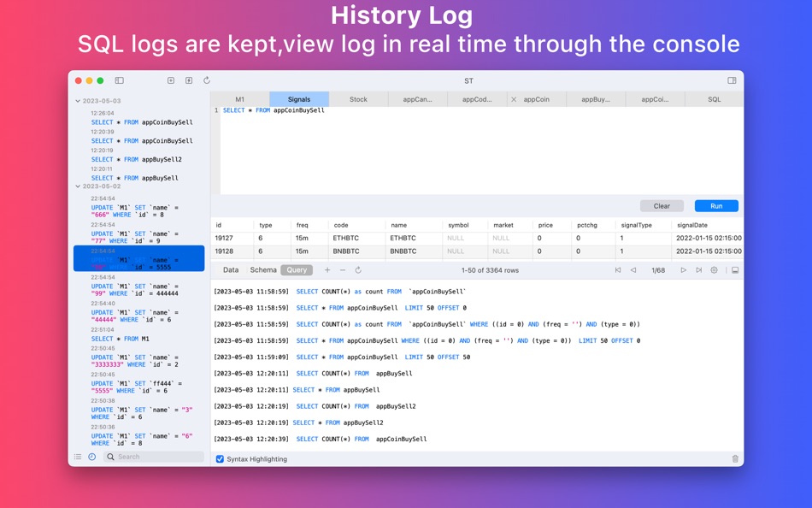
Task: Click the trash icon to clear logs
Action: point(735,458)
